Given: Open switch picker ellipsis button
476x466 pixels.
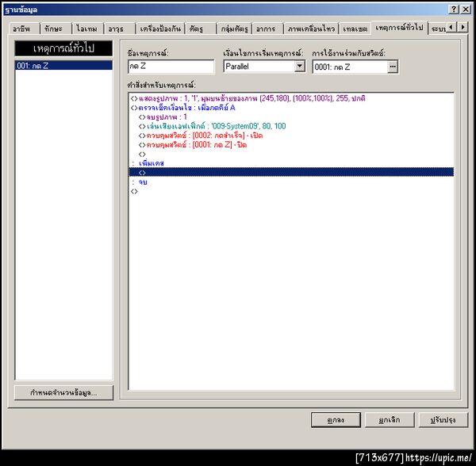Looking at the screenshot, I should coord(393,67).
